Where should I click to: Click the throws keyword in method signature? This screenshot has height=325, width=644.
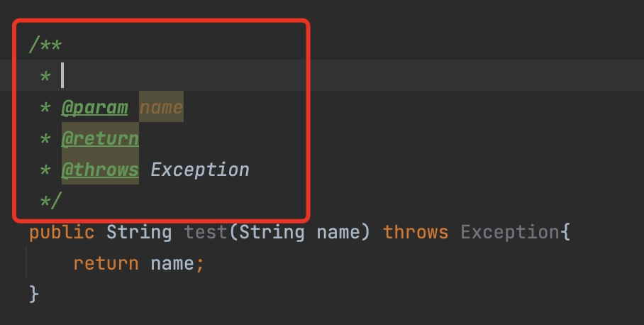416,232
